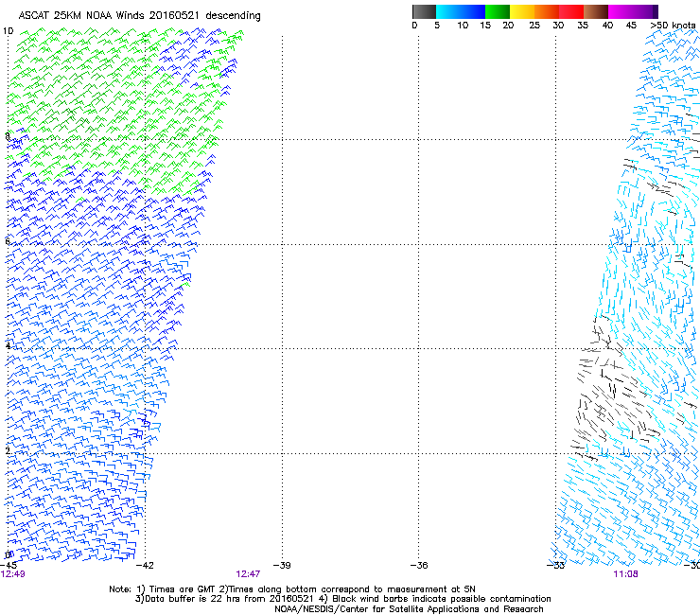
Task: Click latitude label 2 on left axis
Action: (x=8, y=450)
